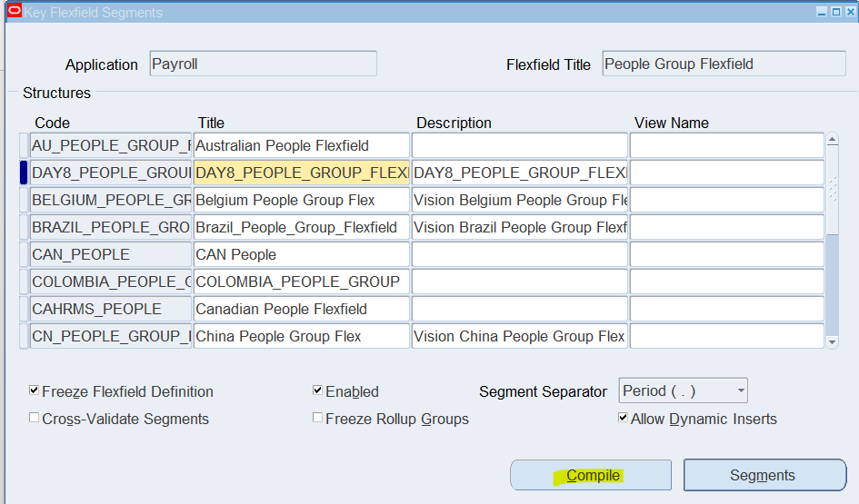The height and width of the screenshot is (504, 859).
Task: Click DAY8_PEOPLE_GROUP_FLEX description cell
Action: pyautogui.click(x=519, y=173)
